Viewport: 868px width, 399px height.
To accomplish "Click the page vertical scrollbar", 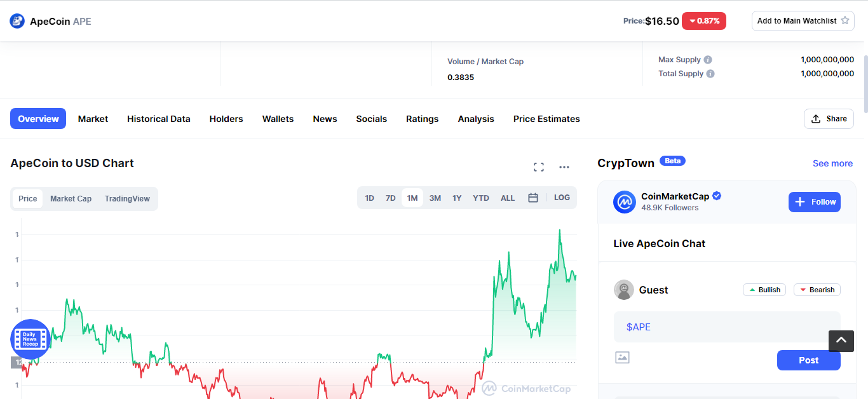I will [865, 83].
